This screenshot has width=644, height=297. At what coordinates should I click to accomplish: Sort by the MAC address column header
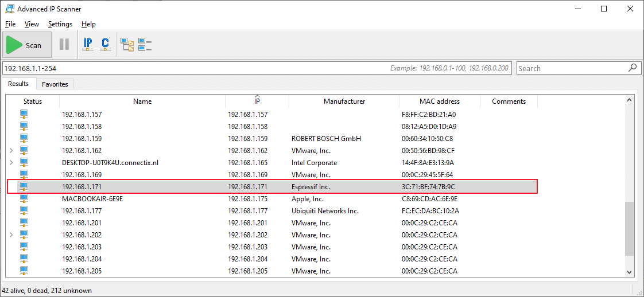(440, 101)
